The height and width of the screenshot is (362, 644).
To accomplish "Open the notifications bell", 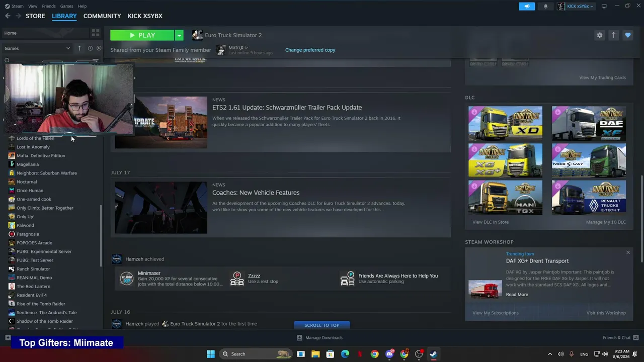I will pos(545,6).
